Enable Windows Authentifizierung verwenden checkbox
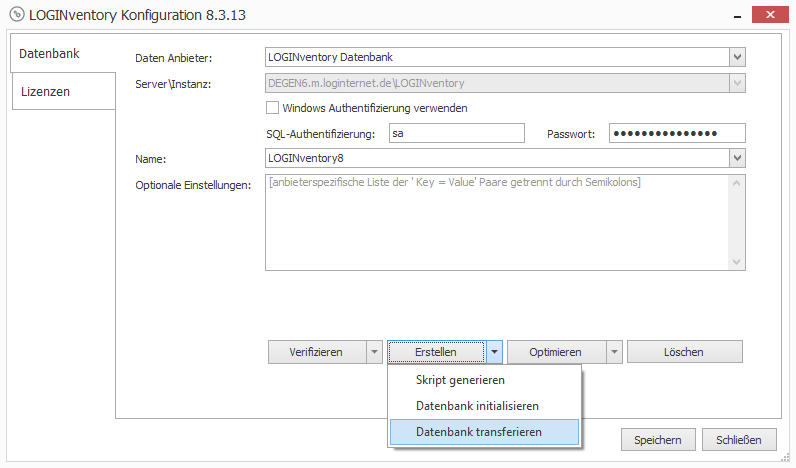The image size is (796, 468). click(273, 108)
